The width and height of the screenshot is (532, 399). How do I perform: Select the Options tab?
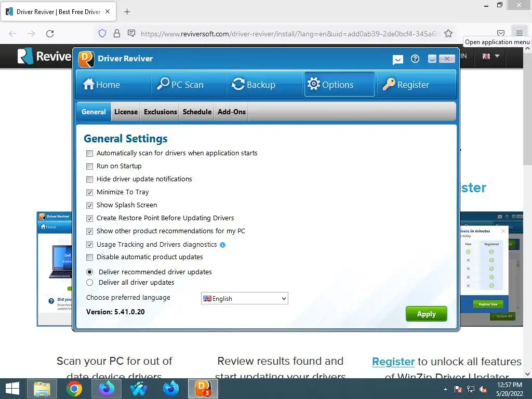339,84
